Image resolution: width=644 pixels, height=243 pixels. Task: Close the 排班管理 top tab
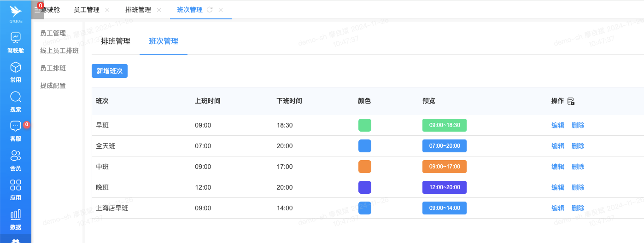(x=159, y=10)
